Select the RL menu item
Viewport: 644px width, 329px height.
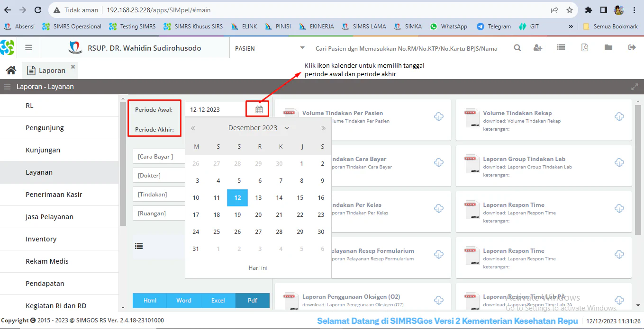[x=59, y=106]
